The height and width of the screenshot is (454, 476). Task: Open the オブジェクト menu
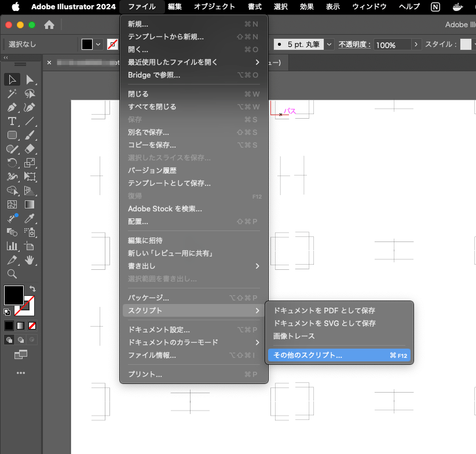215,7
